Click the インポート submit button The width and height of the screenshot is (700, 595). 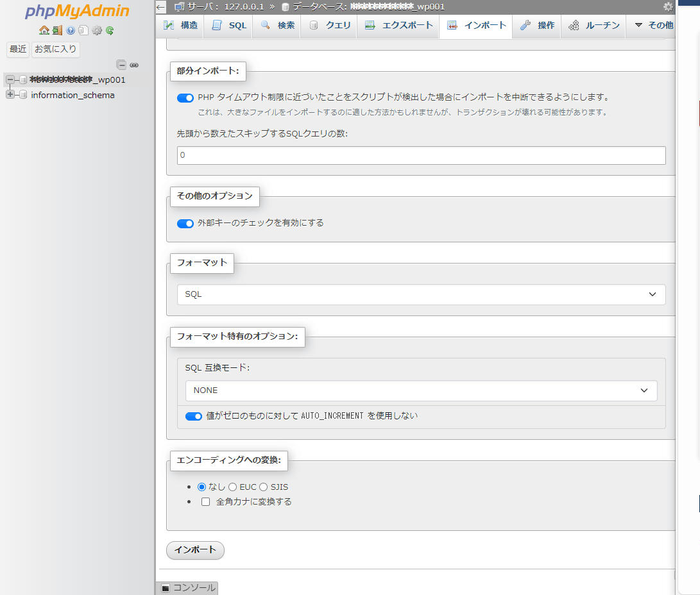pyautogui.click(x=195, y=550)
